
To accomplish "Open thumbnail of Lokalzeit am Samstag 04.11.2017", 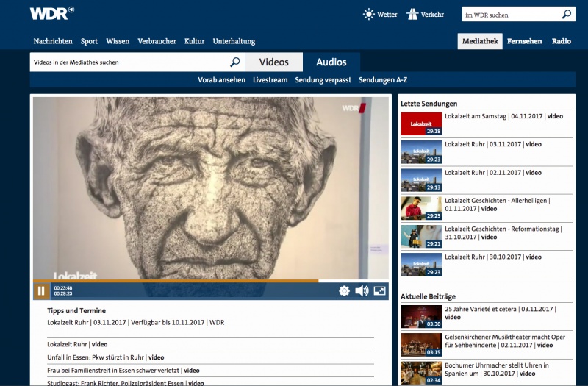I will 421,124.
